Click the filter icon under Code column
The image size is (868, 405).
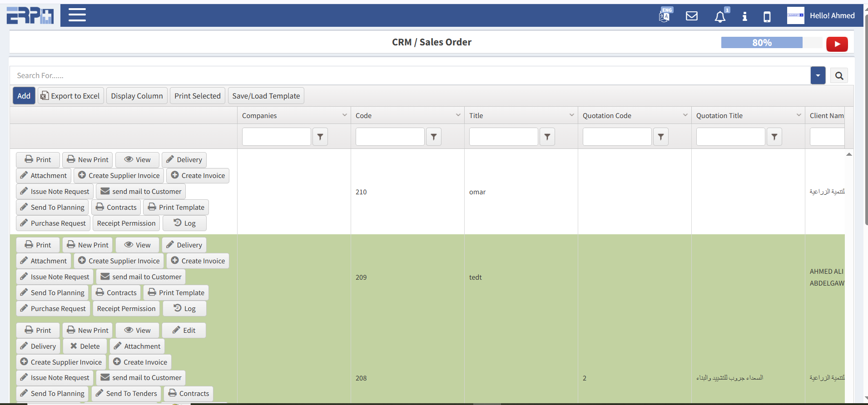pyautogui.click(x=434, y=137)
